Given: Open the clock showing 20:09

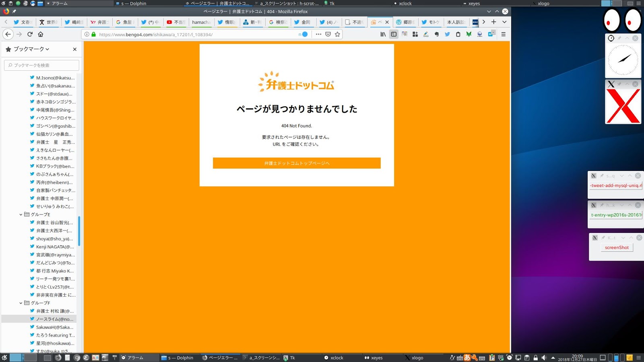Looking at the screenshot, I should tap(578, 358).
